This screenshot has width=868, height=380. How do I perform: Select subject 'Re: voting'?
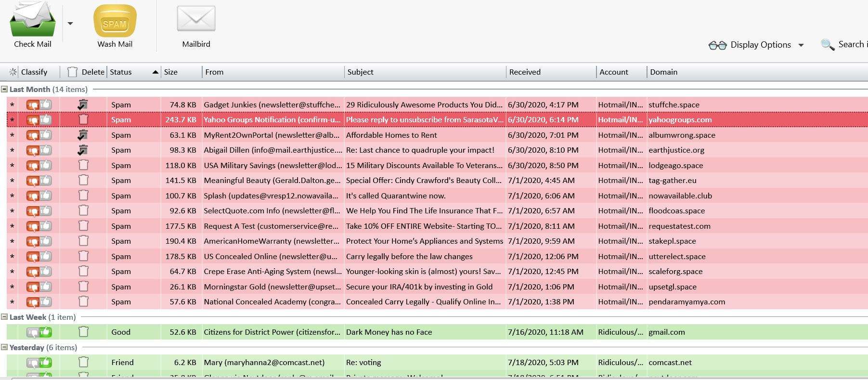(x=363, y=362)
